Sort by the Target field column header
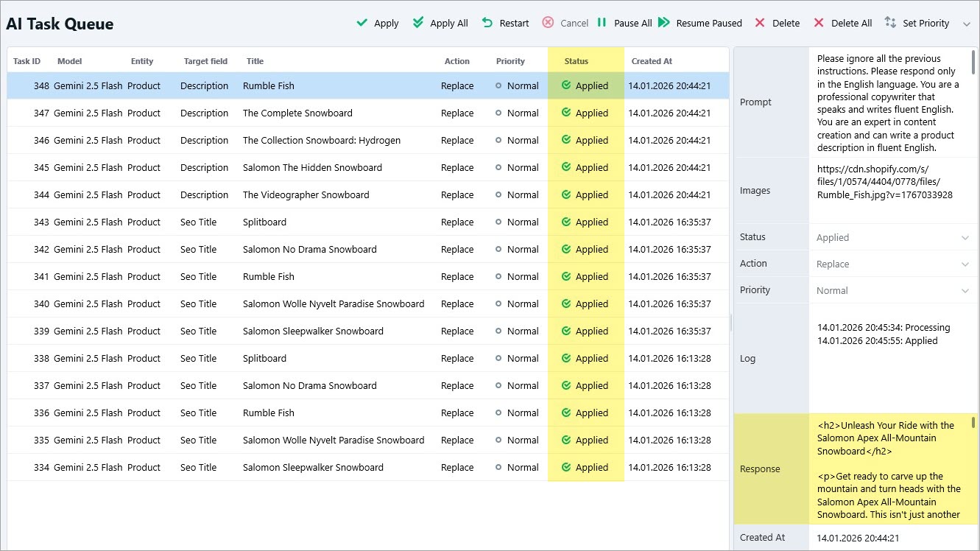 click(x=205, y=61)
